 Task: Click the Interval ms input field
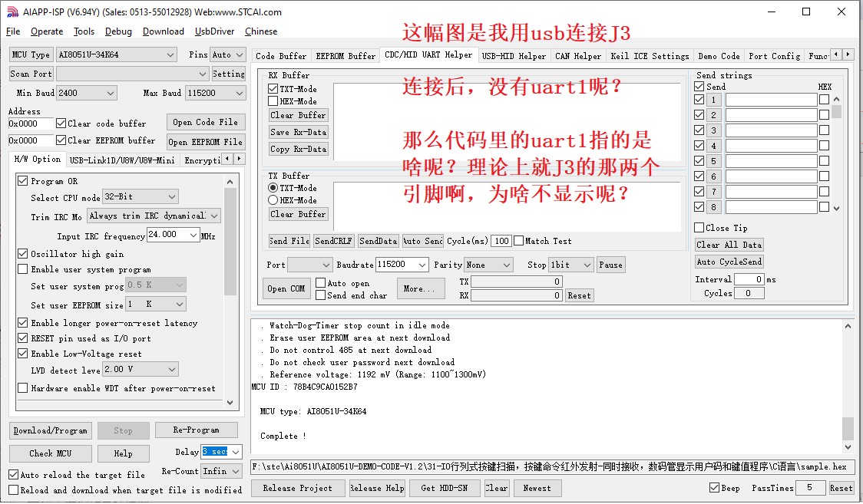coord(749,279)
